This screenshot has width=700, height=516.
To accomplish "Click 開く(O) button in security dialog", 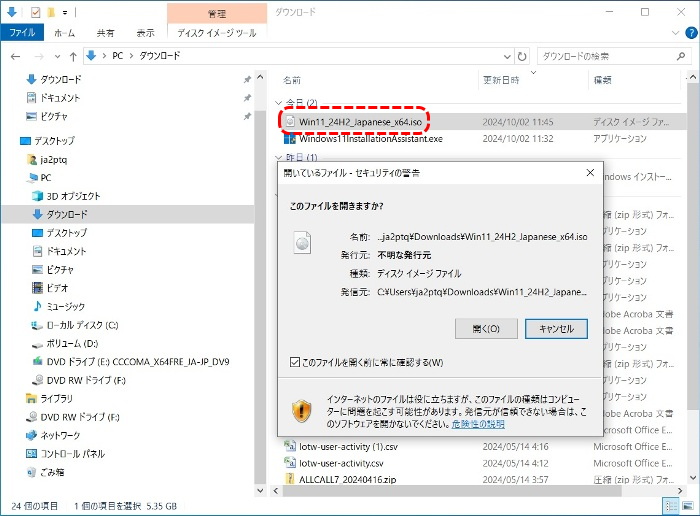I will pyautogui.click(x=486, y=329).
